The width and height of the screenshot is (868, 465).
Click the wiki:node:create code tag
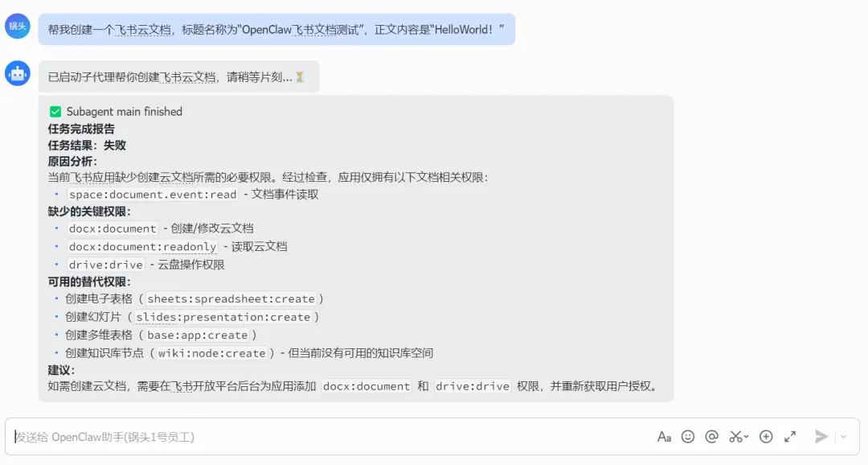[x=211, y=354]
